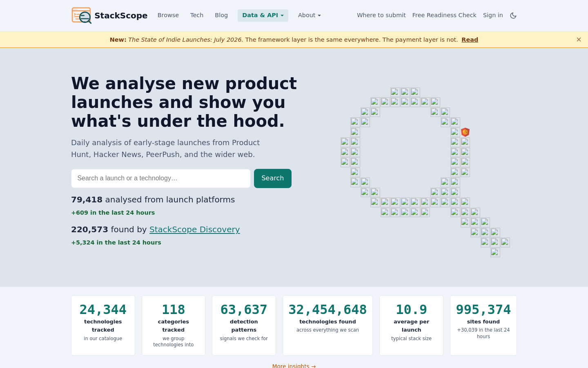This screenshot has height=368, width=588.
Task: Click the StackScope brand name text
Action: [121, 16]
